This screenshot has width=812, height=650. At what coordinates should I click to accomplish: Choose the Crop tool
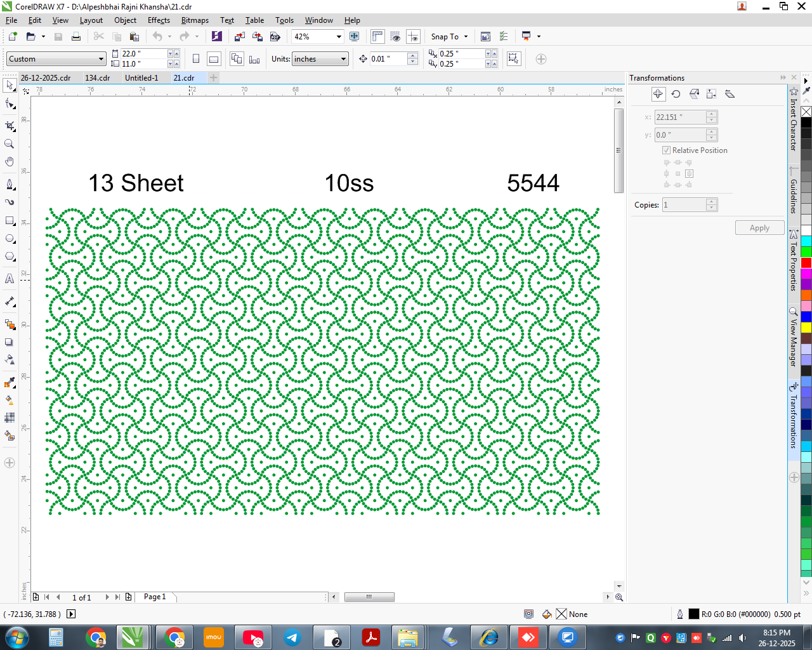click(10, 126)
